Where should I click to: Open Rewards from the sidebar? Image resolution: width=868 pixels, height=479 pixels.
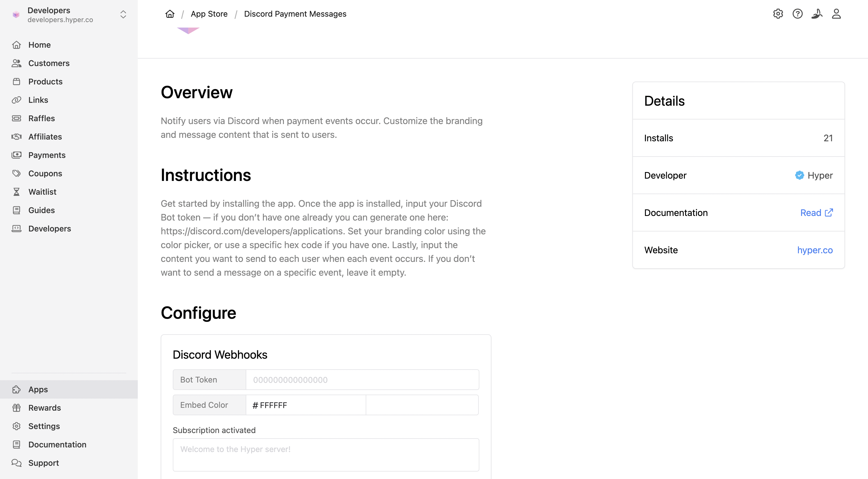[44, 407]
